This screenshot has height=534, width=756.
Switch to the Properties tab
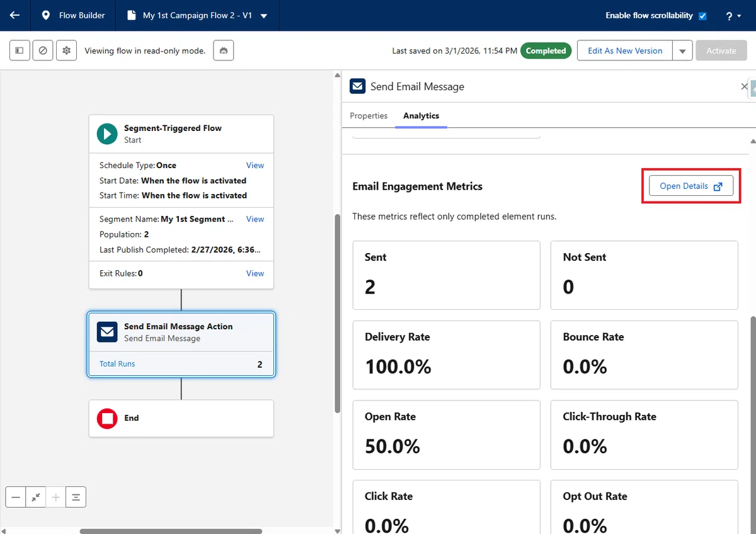pyautogui.click(x=369, y=116)
